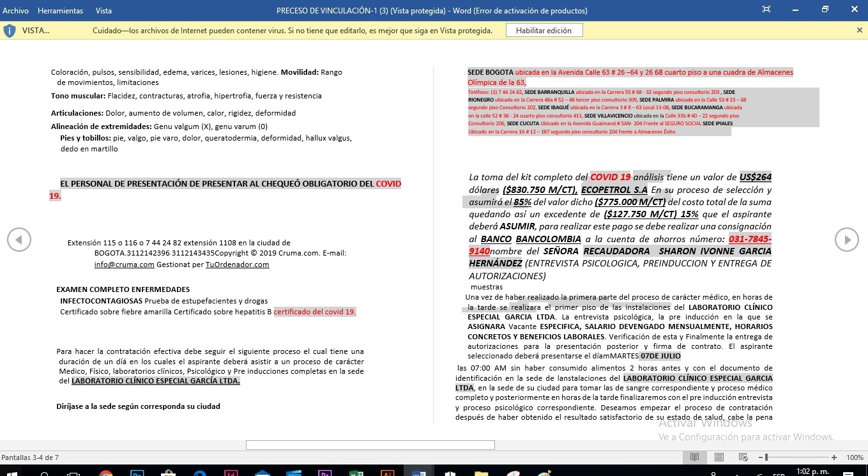Switch to Web Layout view icon
This screenshot has width=868, height=476.
tap(743, 457)
